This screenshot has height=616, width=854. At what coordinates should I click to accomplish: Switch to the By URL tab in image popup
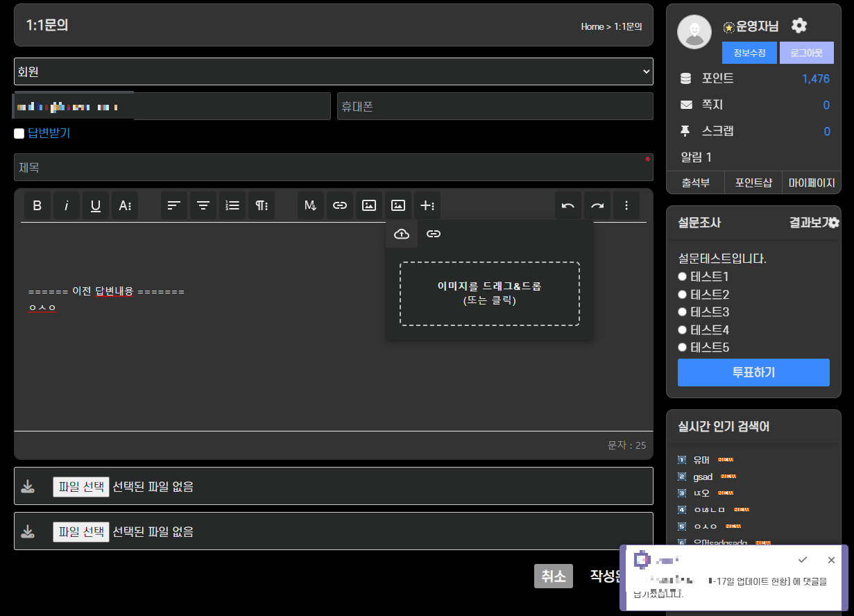tap(434, 234)
